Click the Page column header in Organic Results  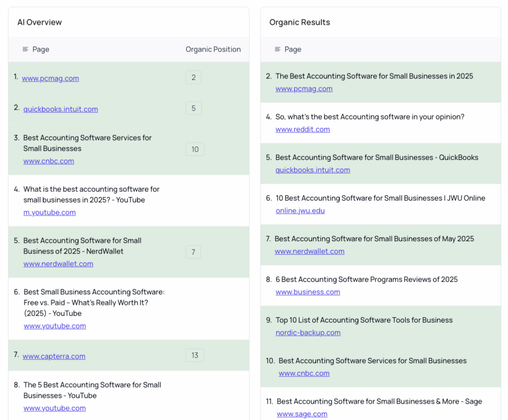point(293,49)
